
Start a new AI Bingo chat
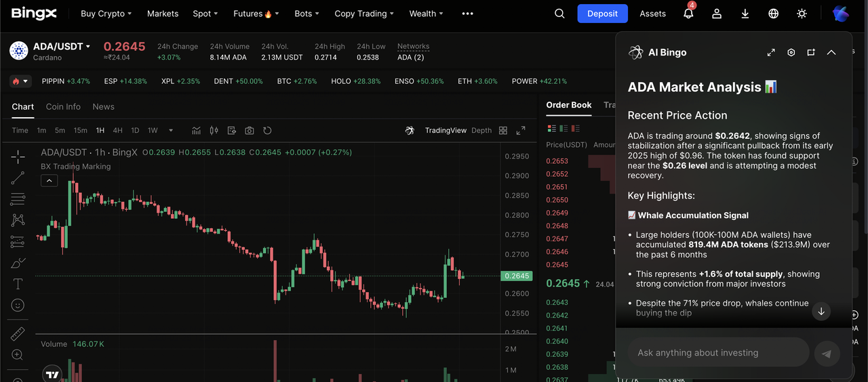pyautogui.click(x=811, y=52)
